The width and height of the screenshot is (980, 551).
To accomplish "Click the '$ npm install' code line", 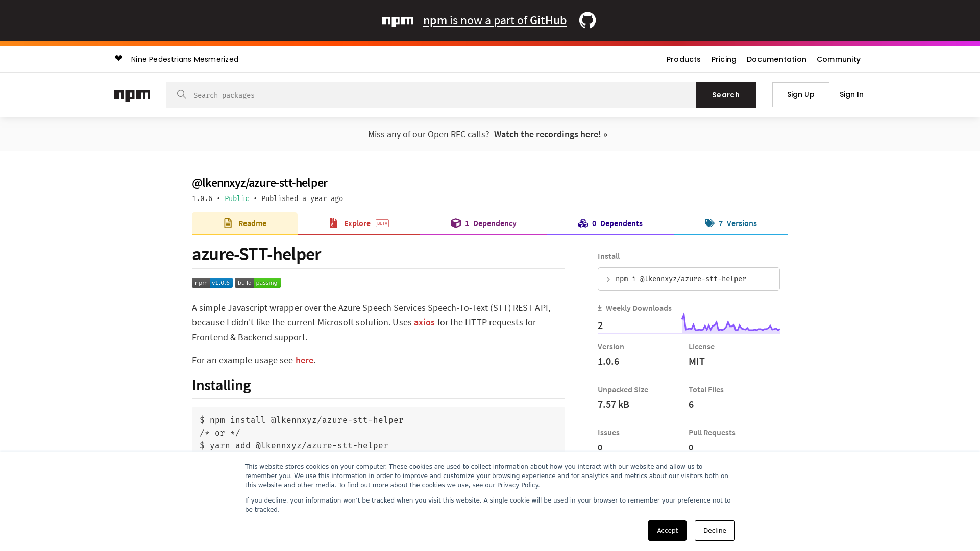I will tap(301, 420).
